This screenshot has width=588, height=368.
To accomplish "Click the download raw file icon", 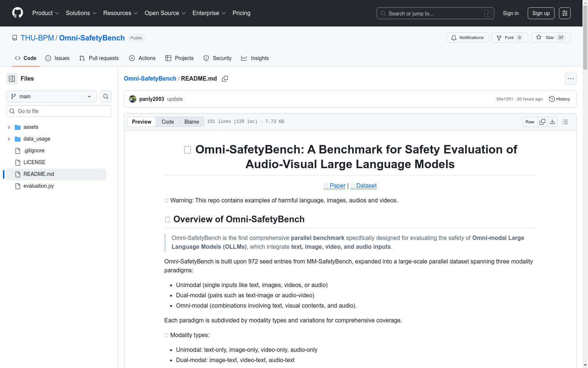I will pos(552,122).
